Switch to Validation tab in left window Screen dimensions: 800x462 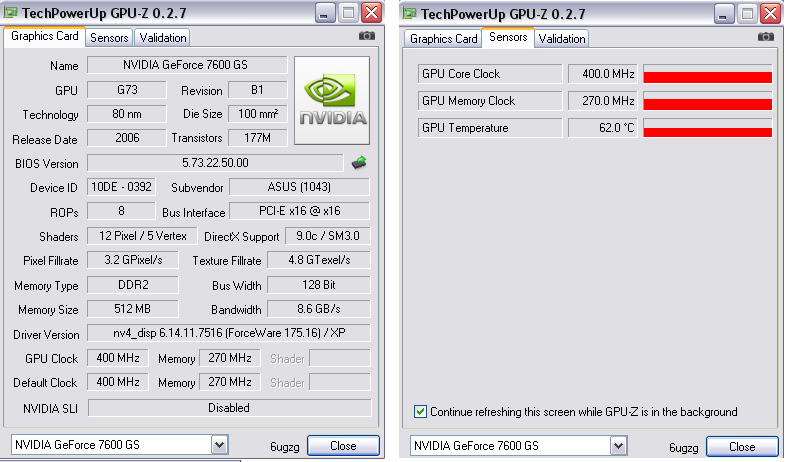[163, 38]
